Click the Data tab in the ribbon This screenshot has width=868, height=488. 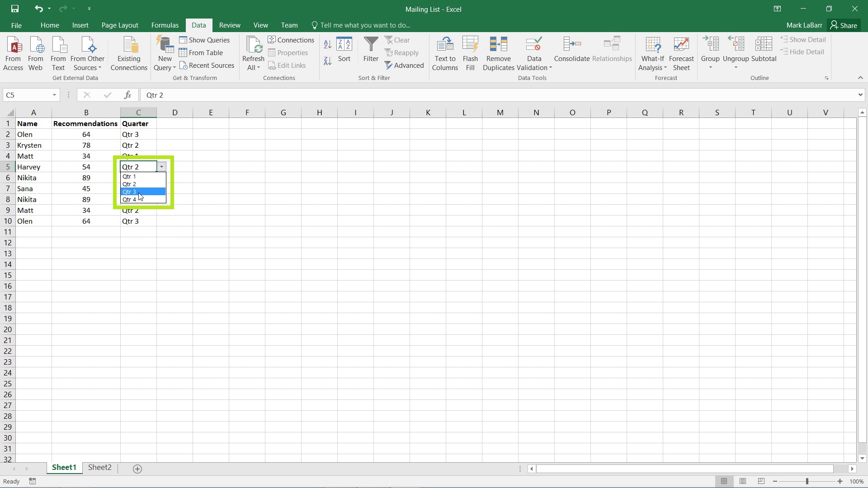tap(199, 25)
